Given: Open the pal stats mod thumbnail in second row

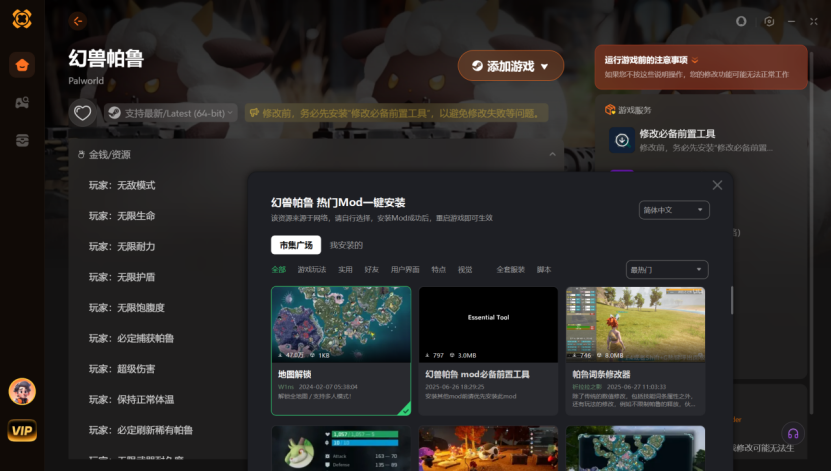Looking at the screenshot, I should click(x=341, y=448).
